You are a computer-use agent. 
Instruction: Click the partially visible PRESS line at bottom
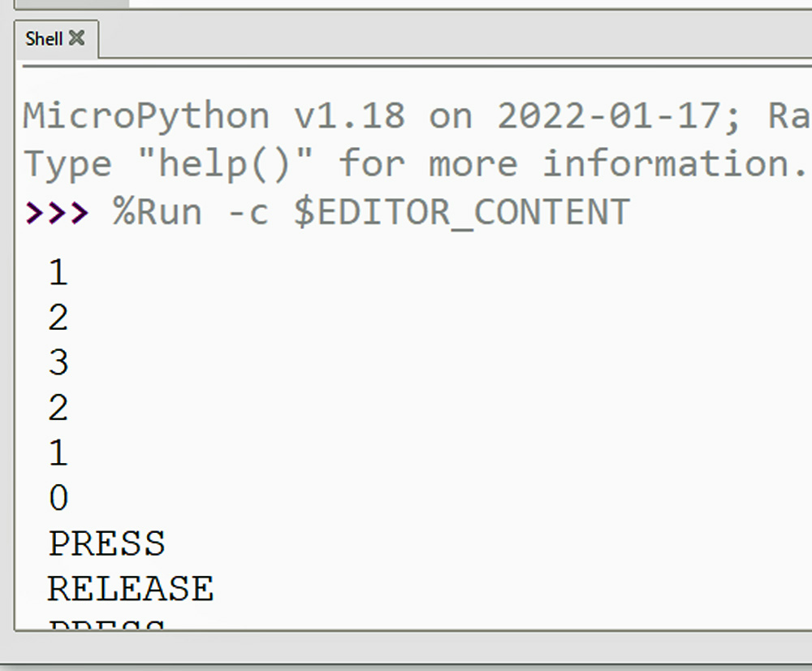[x=106, y=624]
